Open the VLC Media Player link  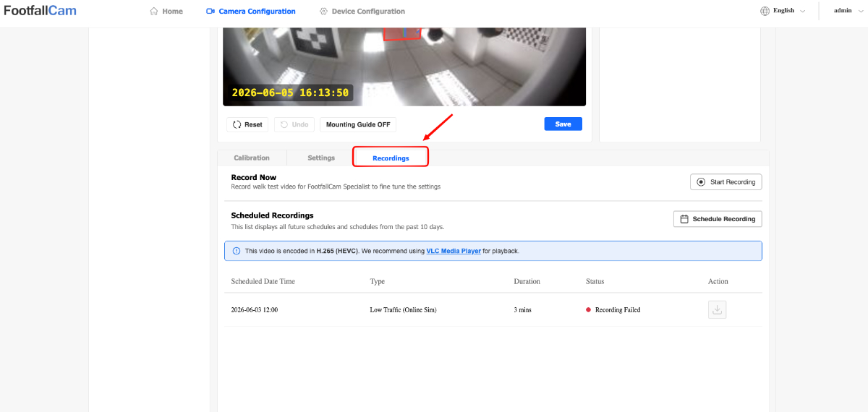(454, 252)
